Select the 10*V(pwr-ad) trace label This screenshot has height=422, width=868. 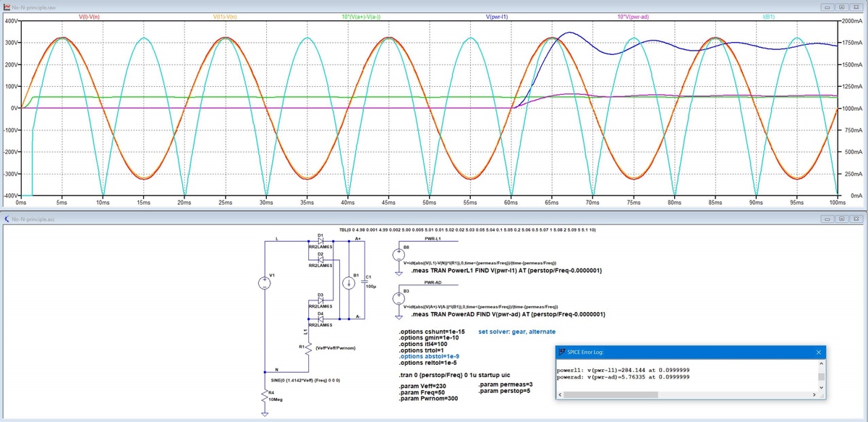point(634,16)
